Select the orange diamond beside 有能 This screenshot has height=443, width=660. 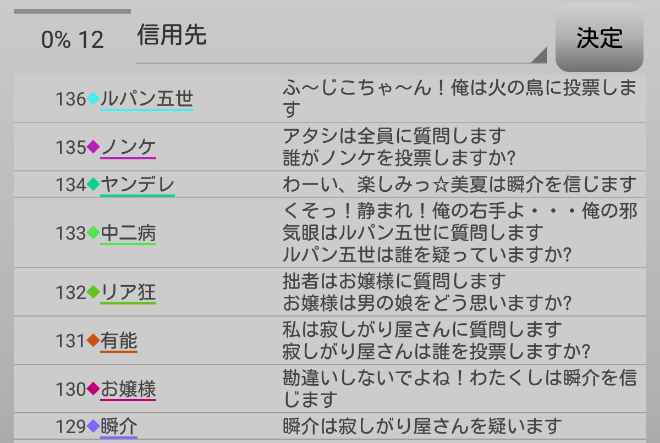click(x=93, y=341)
